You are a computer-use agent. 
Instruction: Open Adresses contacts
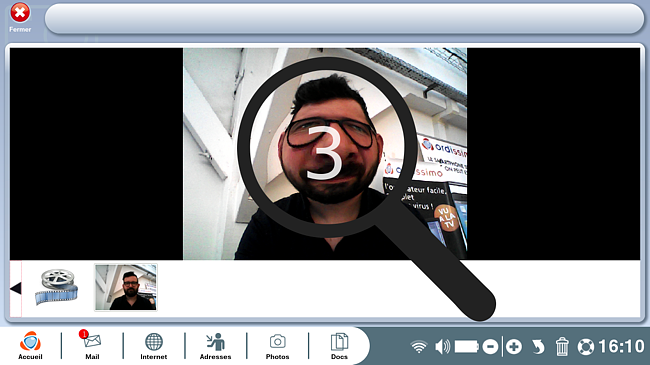click(216, 345)
